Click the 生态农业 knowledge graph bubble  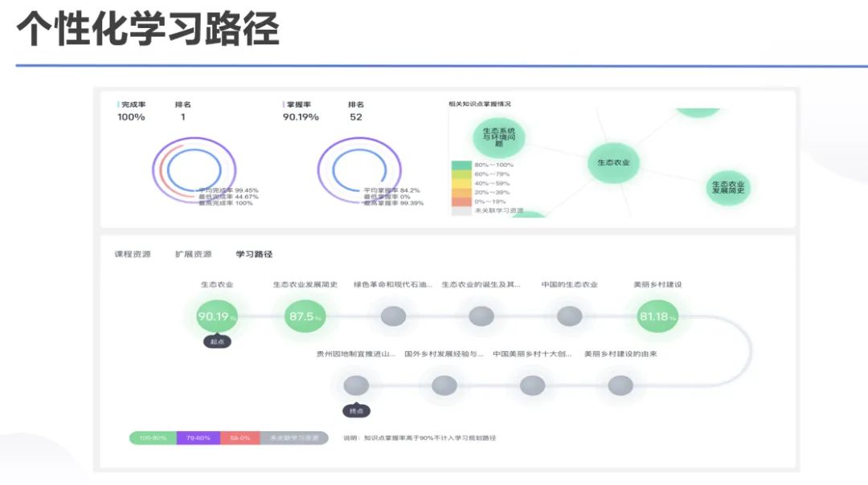(x=613, y=162)
